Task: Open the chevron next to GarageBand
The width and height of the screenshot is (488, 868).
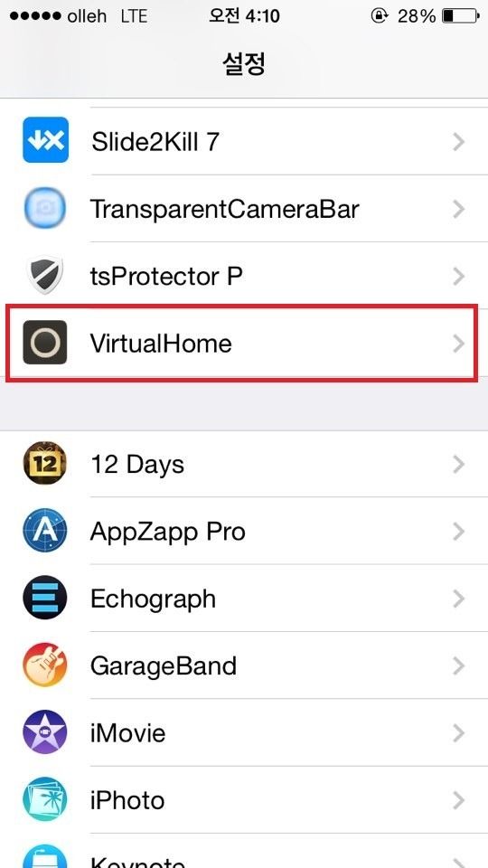Action: tap(458, 666)
